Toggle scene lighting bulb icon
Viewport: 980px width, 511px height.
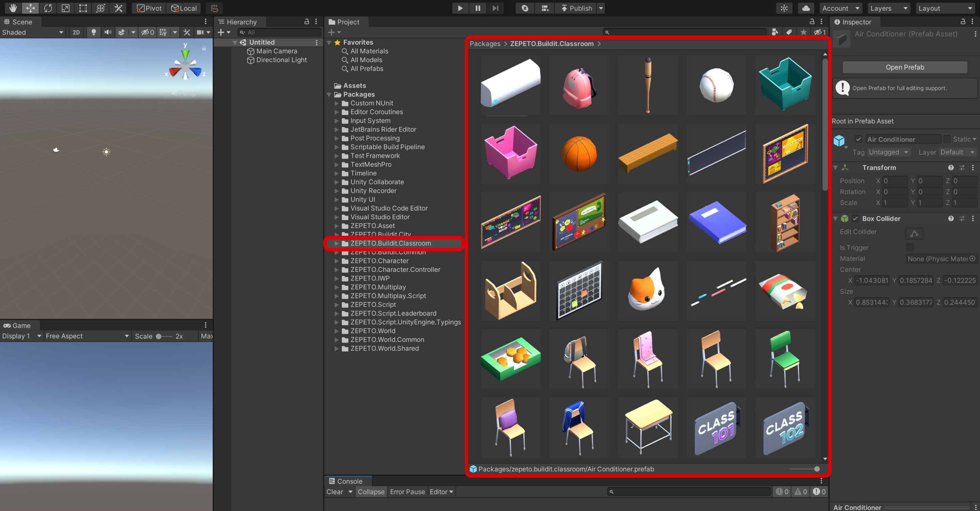[x=94, y=32]
